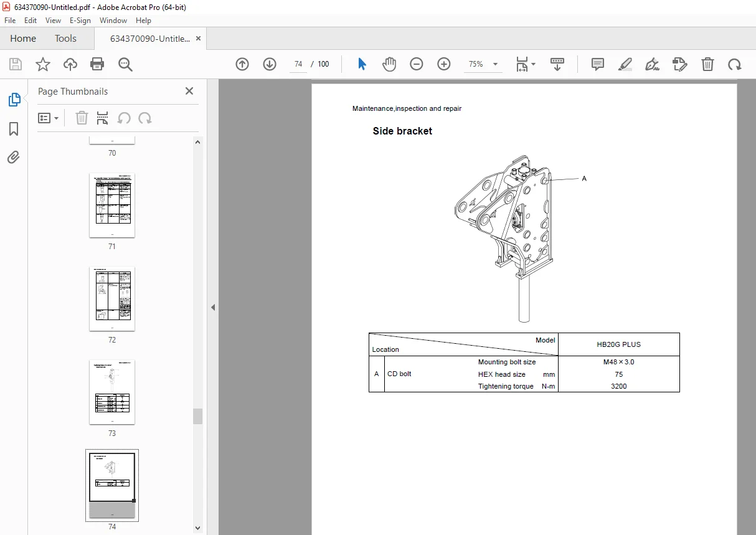This screenshot has height=535, width=756.
Task: Delete page using toolbar trash icon
Action: (x=707, y=64)
